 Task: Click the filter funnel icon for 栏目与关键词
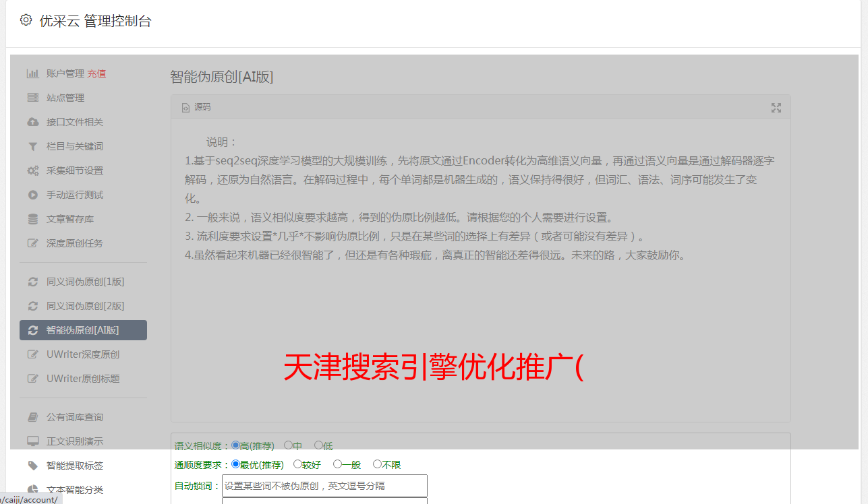point(32,146)
